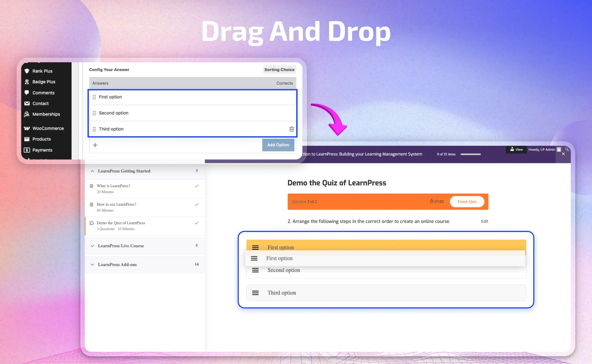This screenshot has width=592, height=364.
Task: Click hamburger handle on Second option row
Action: pos(255,270)
